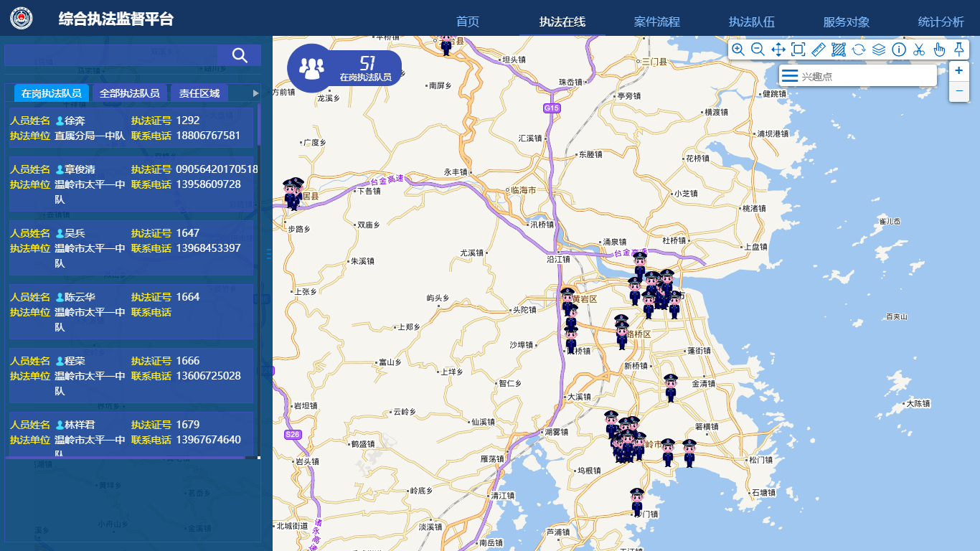Image resolution: width=980 pixels, height=551 pixels.
Task: Click the magnifier search button in left panel
Action: [240, 55]
